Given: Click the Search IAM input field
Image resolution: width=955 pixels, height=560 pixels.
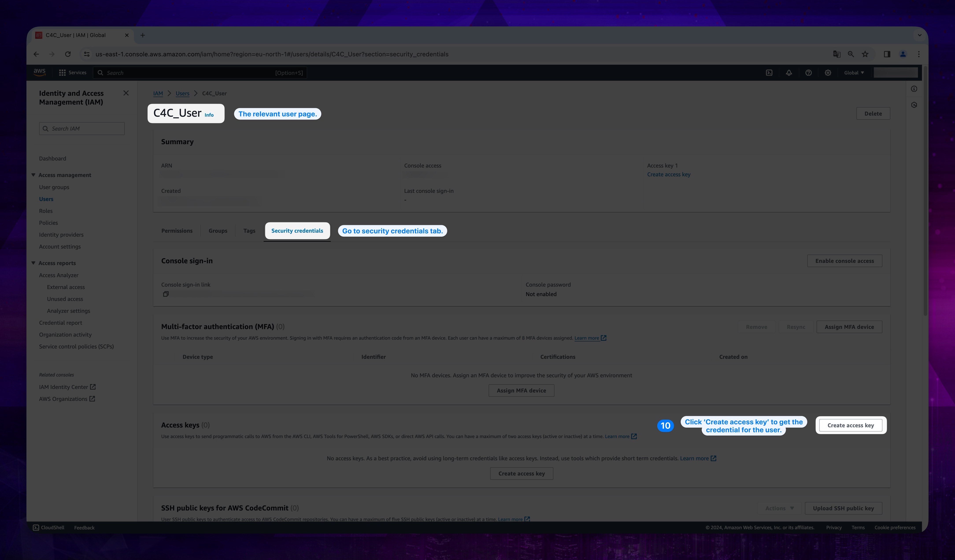Looking at the screenshot, I should 82,128.
